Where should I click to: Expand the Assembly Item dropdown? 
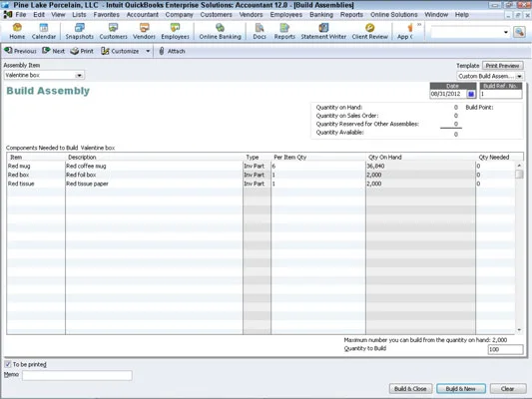tap(79, 75)
